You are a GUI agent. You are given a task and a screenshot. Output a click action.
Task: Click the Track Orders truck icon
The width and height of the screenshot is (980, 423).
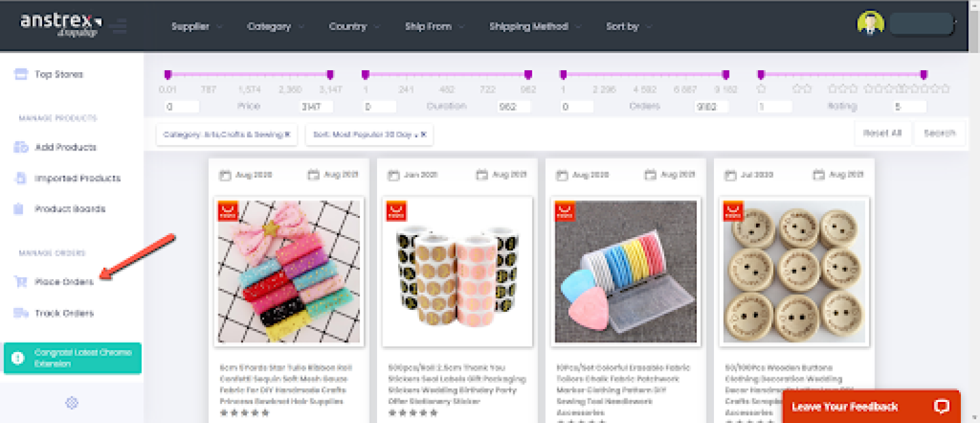(x=21, y=313)
